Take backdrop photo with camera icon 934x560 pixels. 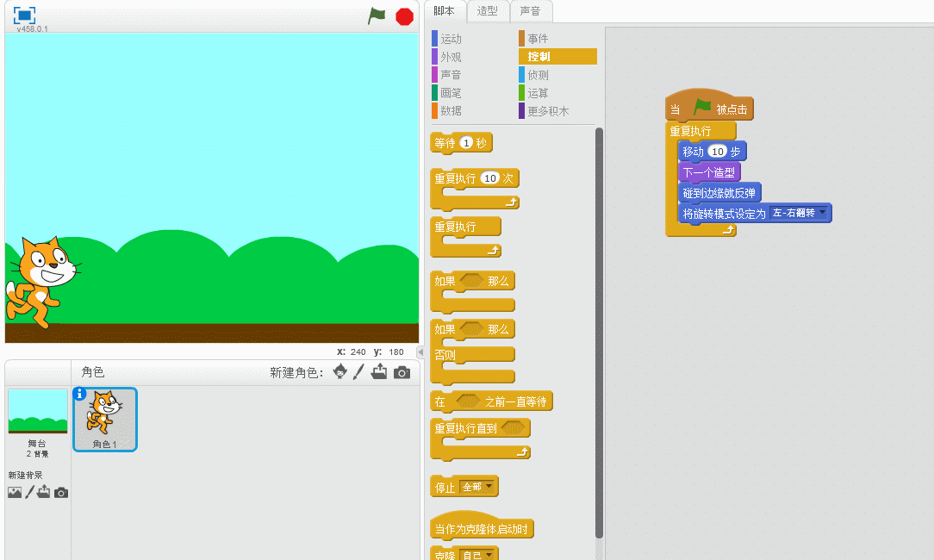[61, 493]
